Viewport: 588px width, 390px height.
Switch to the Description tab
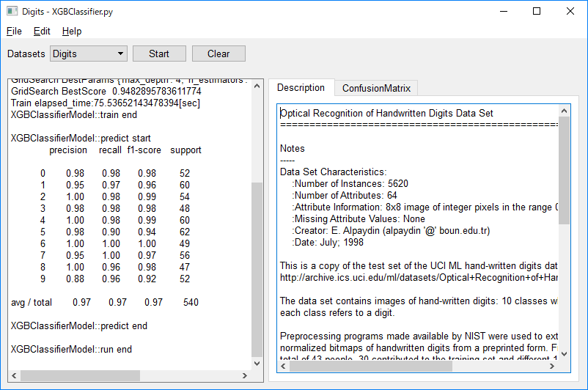(x=301, y=88)
